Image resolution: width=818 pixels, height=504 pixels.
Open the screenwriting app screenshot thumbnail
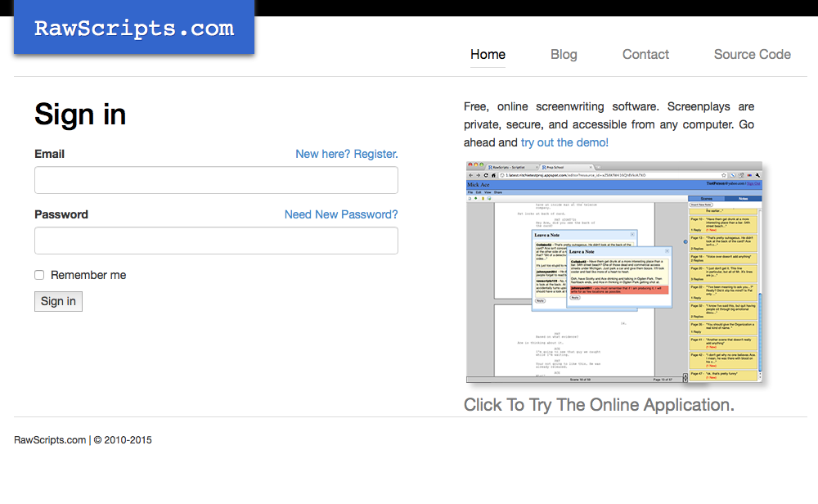click(614, 272)
